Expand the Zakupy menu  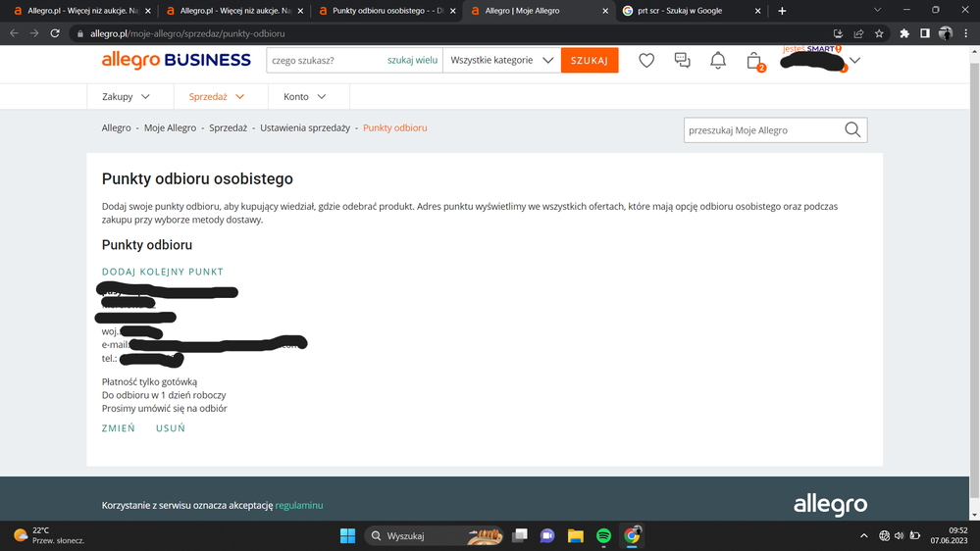[x=127, y=97]
